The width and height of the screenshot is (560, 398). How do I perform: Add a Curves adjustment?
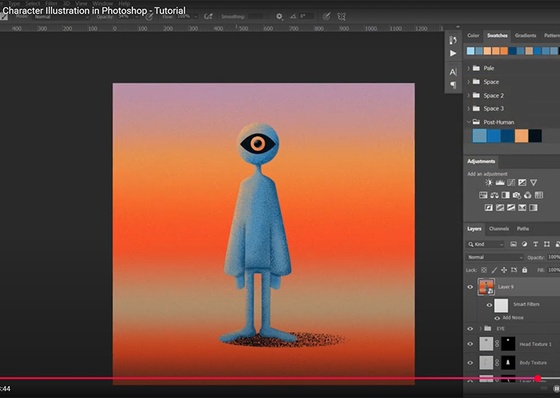[511, 183]
